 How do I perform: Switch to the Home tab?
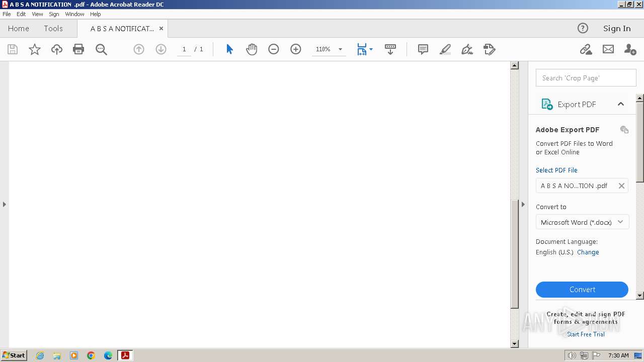pyautogui.click(x=19, y=29)
